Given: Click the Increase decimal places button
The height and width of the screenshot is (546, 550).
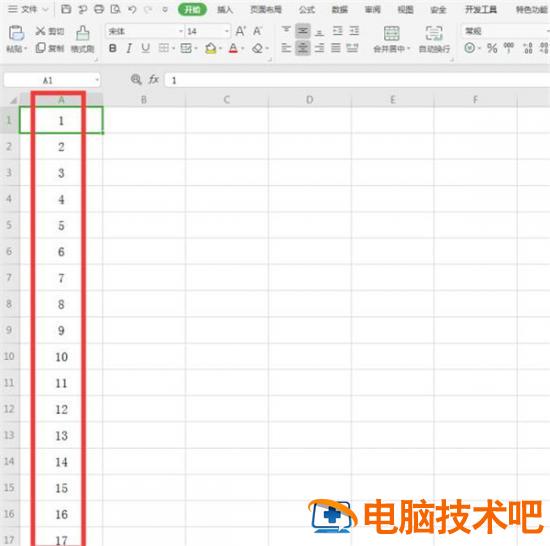Looking at the screenshot, I should (528, 48).
